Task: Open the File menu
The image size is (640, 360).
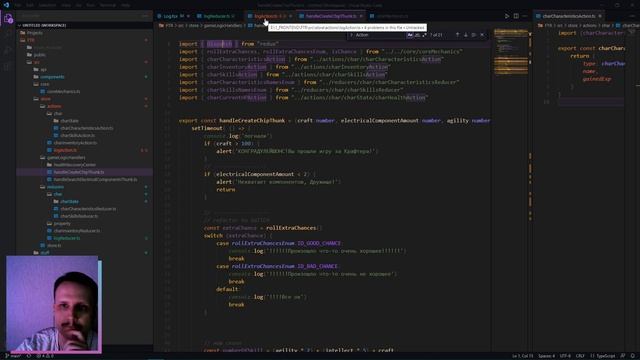Action: click(18, 5)
